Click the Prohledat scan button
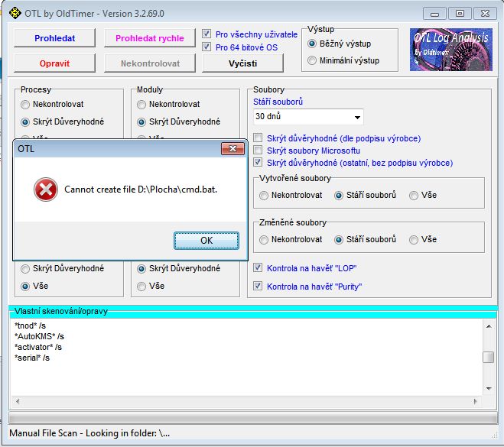 [x=54, y=38]
